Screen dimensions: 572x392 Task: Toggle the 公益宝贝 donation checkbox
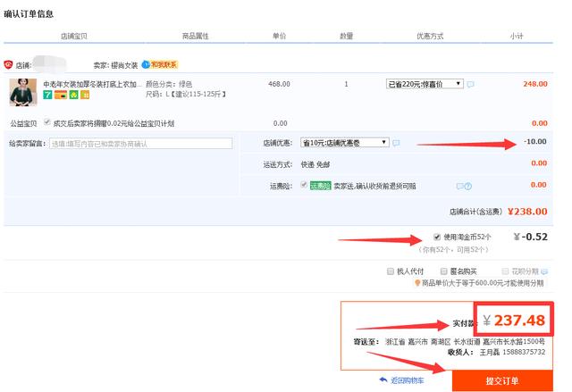[x=46, y=122]
